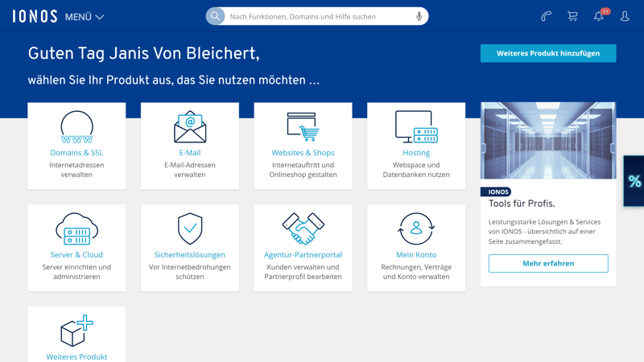
Task: Click the Mehr erfahren button
Action: [x=548, y=263]
